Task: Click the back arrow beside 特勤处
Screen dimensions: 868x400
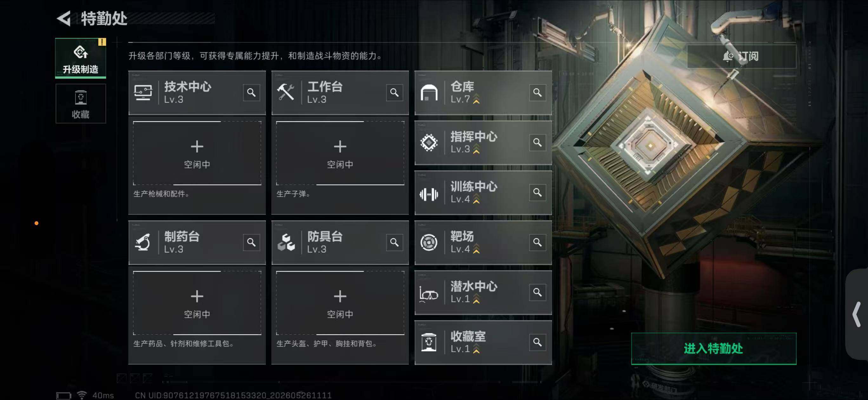Action: tap(64, 18)
